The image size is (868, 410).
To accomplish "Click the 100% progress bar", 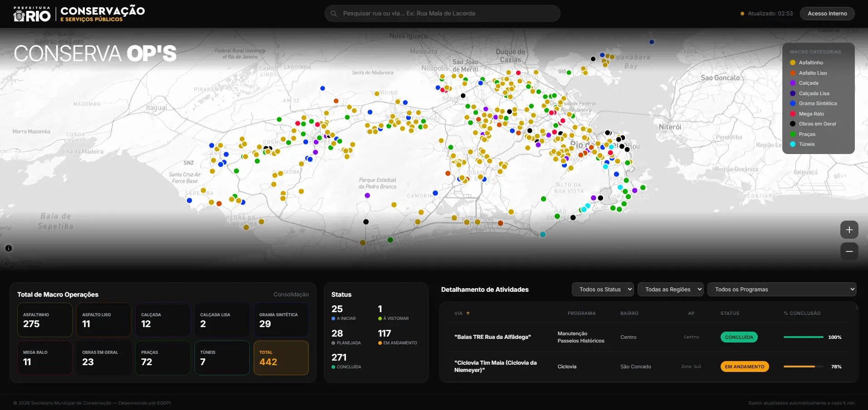I will [x=803, y=337].
